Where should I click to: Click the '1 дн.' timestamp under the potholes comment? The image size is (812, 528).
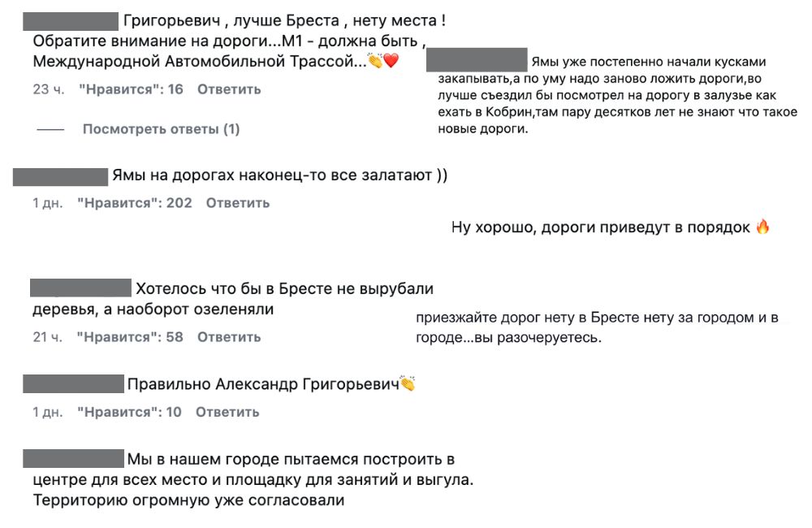[48, 202]
